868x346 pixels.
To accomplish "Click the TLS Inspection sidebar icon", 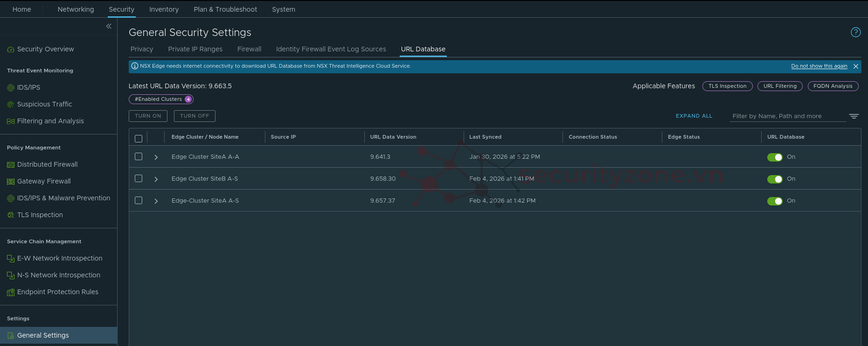I will [11, 215].
